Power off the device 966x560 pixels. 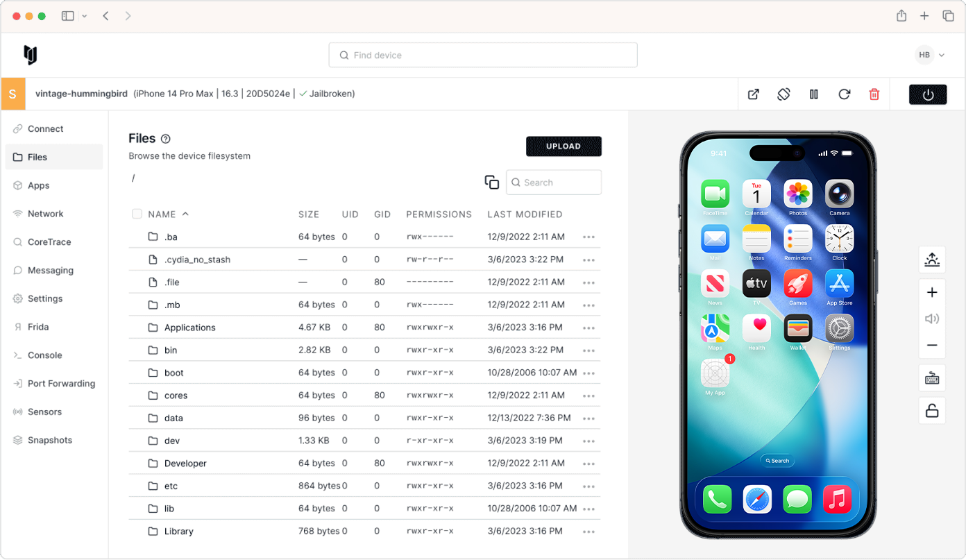pos(928,94)
